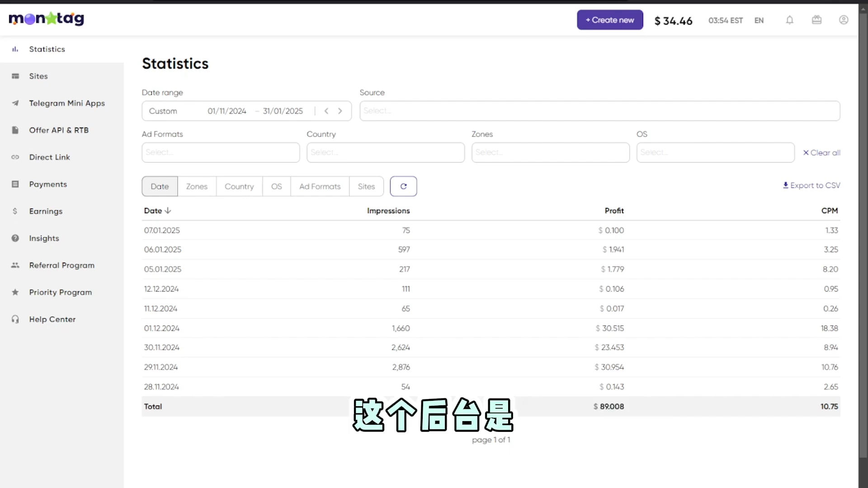Open the Custom date range preset selector
Screen dimensions: 868x488
(x=163, y=111)
